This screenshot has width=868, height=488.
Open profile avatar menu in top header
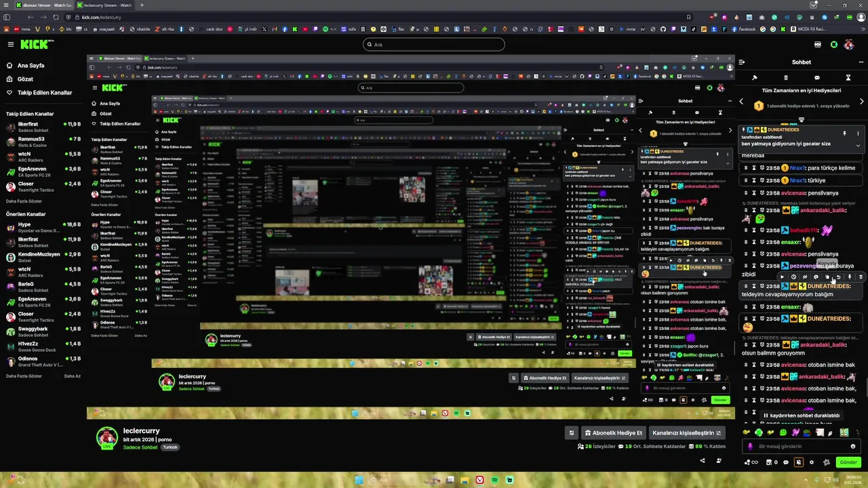[x=850, y=45]
